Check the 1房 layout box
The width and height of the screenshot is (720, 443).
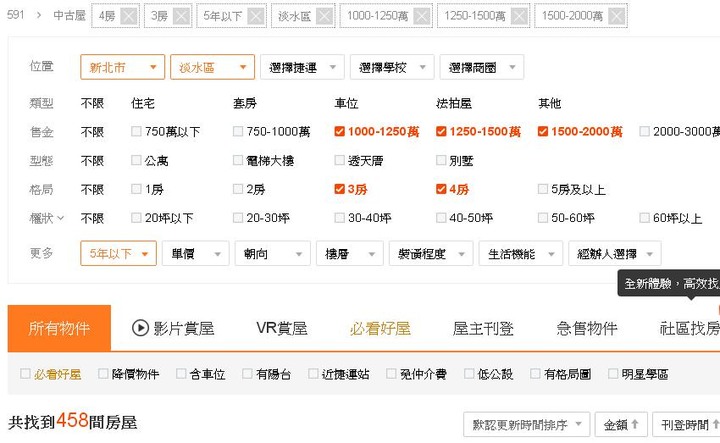pyautogui.click(x=136, y=189)
